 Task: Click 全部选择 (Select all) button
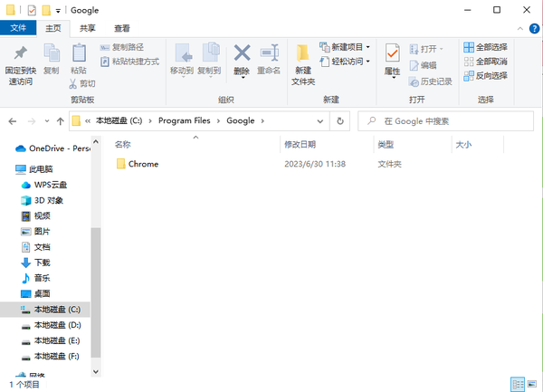click(x=485, y=47)
